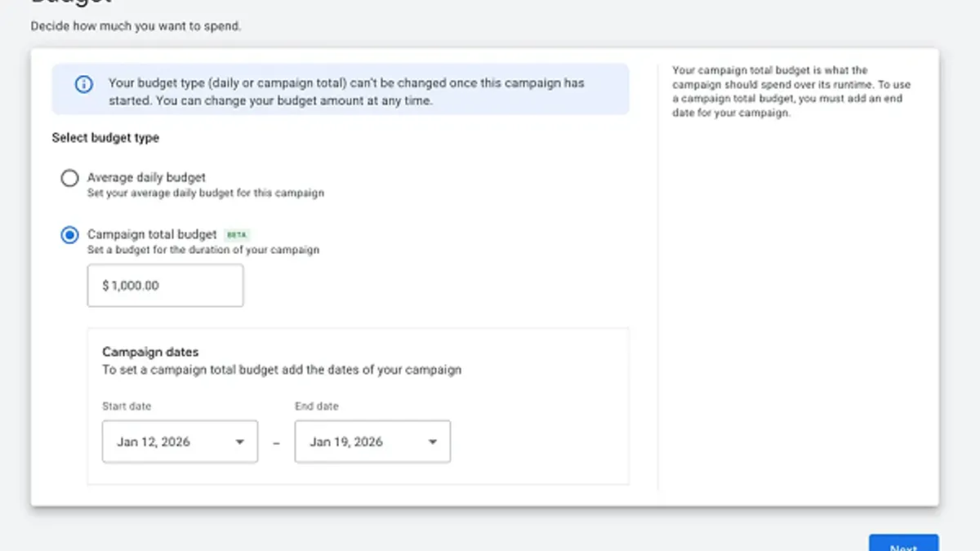The height and width of the screenshot is (551, 980).
Task: Select the Campaign total budget radio button
Action: click(x=70, y=236)
